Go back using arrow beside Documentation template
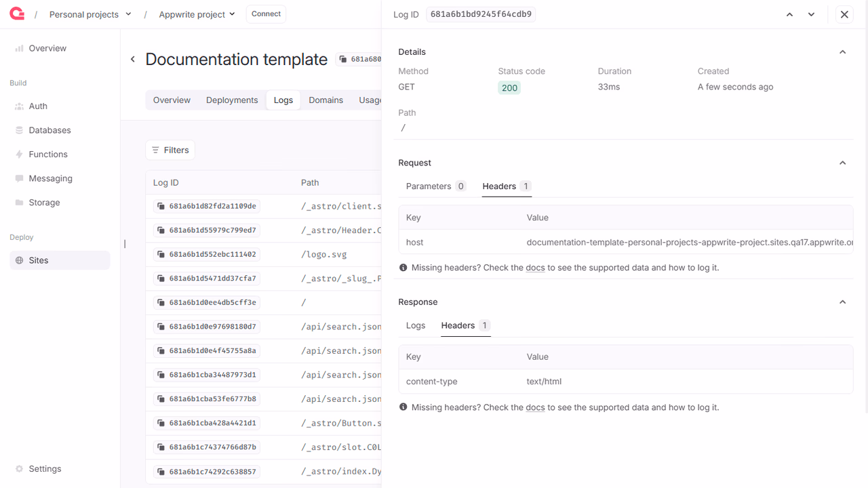The width and height of the screenshot is (868, 488). [133, 60]
